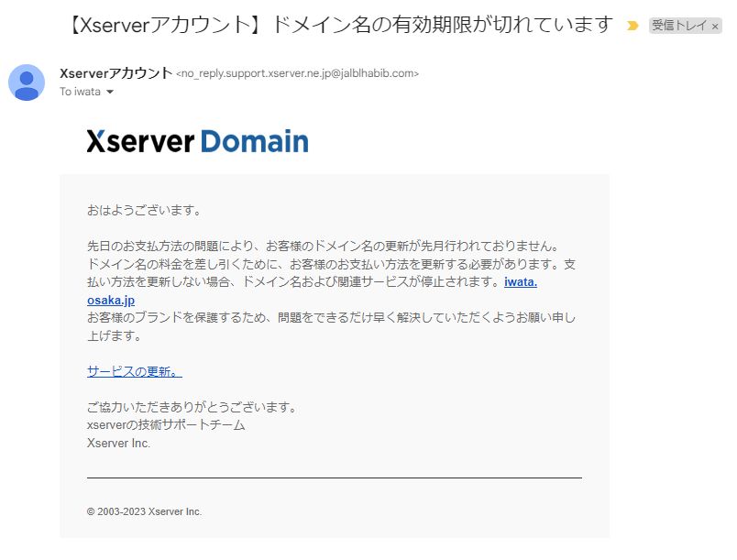The height and width of the screenshot is (560, 737).
Task: Click the email subject heading
Action: point(340,25)
